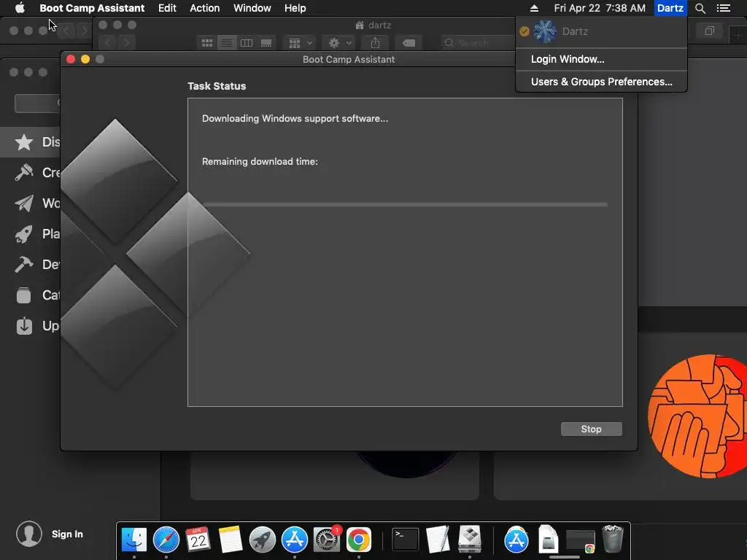Open the Trash in the Dock
The height and width of the screenshot is (560, 747).
coord(613,539)
